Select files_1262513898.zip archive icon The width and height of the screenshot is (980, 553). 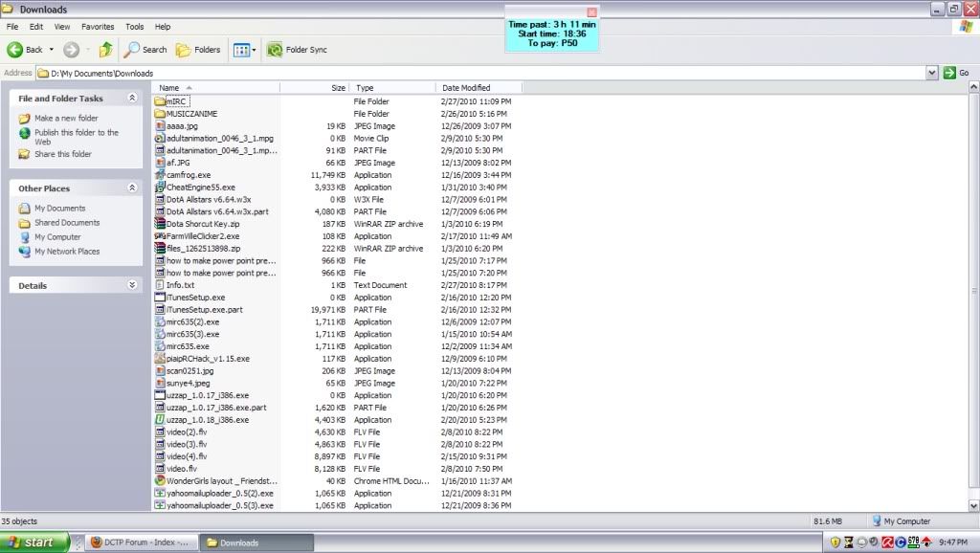[160, 248]
